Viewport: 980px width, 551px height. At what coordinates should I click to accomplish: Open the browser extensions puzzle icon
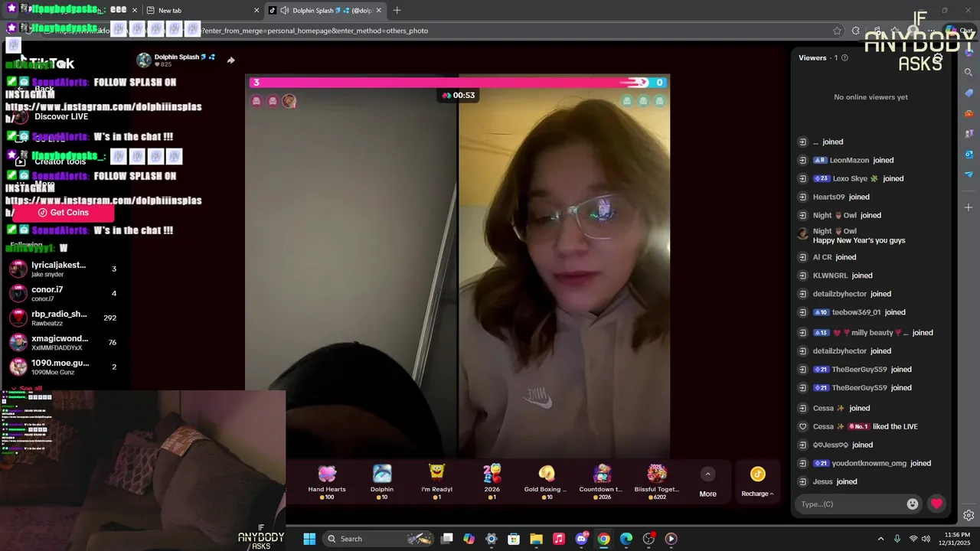click(x=856, y=31)
